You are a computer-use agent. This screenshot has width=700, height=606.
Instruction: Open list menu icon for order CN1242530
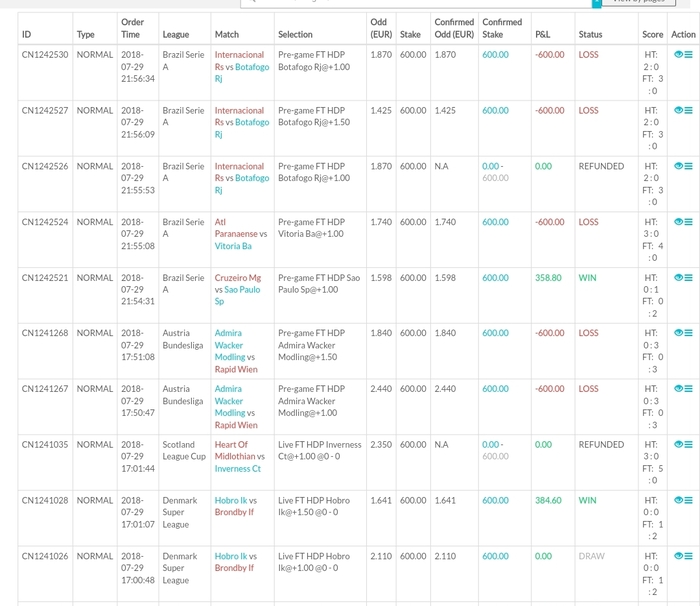[689, 54]
